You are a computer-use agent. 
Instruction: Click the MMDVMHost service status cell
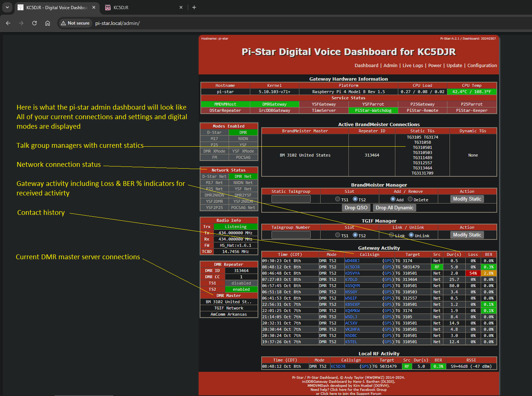click(225, 104)
